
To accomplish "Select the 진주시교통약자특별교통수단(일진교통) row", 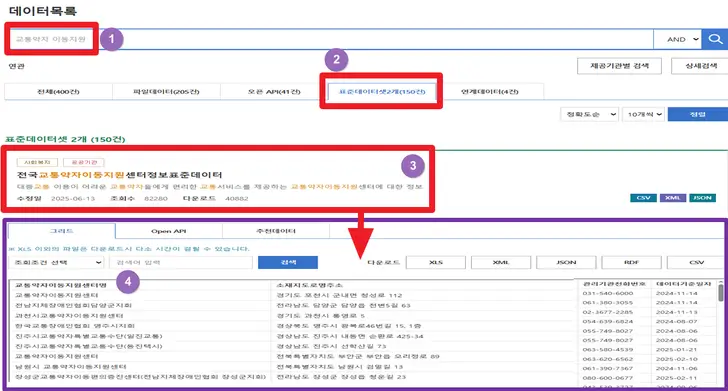I will 89,336.
